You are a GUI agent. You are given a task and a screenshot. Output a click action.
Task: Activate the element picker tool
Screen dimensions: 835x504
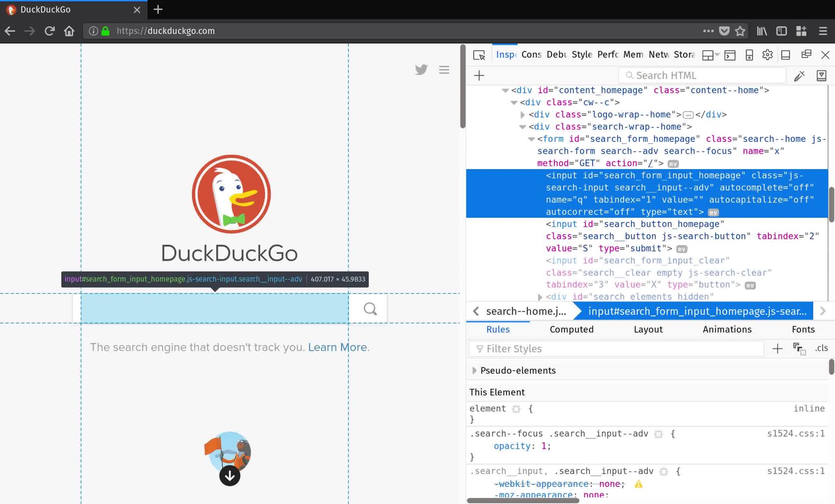[479, 55]
